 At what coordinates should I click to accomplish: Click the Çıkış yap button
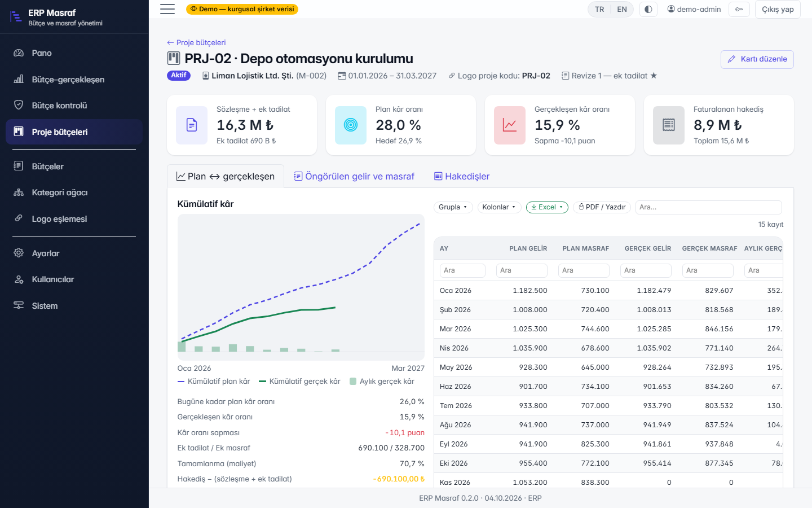(778, 9)
